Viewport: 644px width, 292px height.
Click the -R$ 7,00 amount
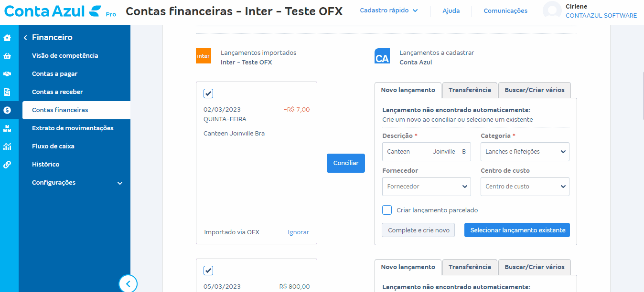click(x=297, y=110)
